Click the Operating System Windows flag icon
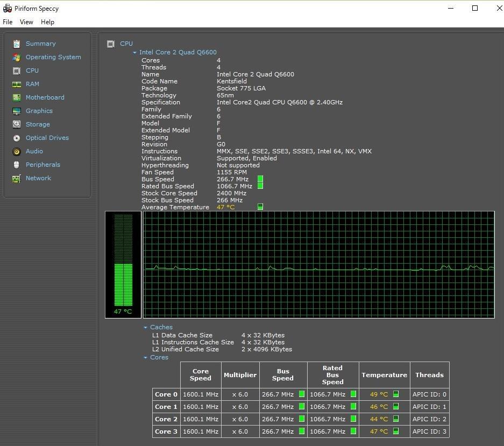This screenshot has height=446, width=504. click(x=16, y=57)
